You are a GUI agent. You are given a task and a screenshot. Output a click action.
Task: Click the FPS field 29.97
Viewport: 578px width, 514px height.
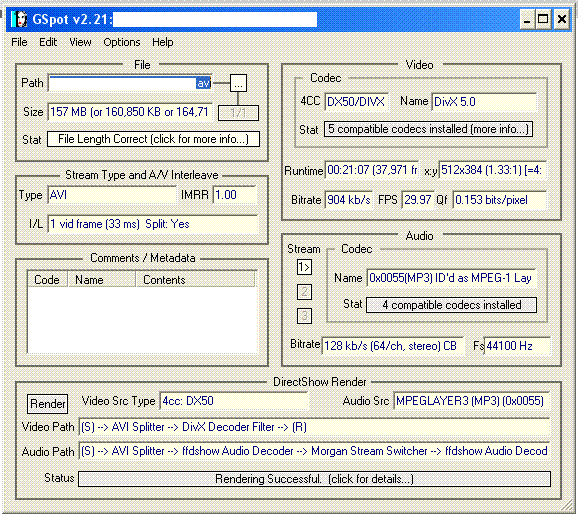coord(418,200)
